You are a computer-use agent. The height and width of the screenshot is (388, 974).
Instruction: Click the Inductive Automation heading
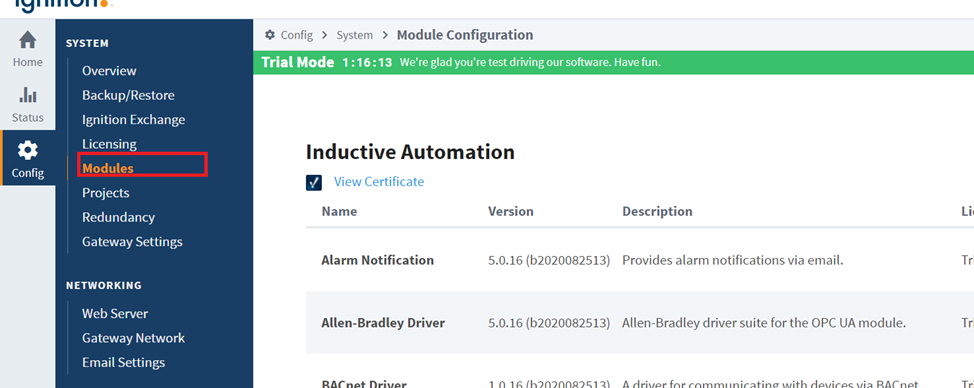click(410, 152)
